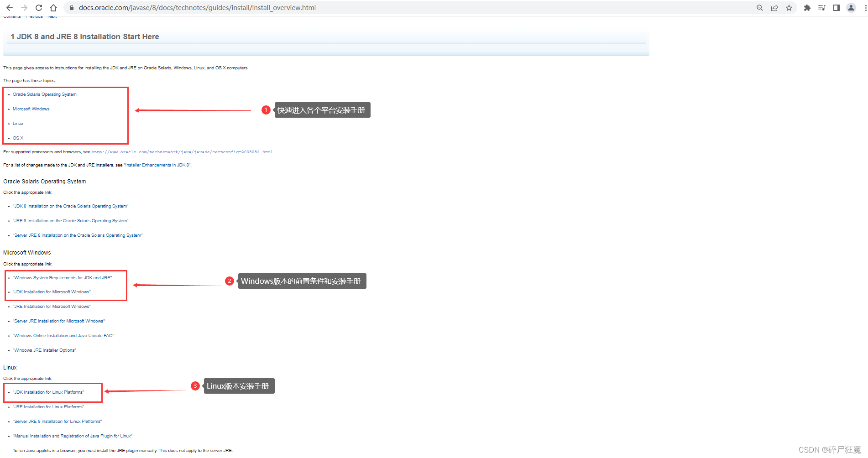The height and width of the screenshot is (458, 868).
Task: Open JDK Installation for Microsoft Windows
Action: tap(52, 292)
